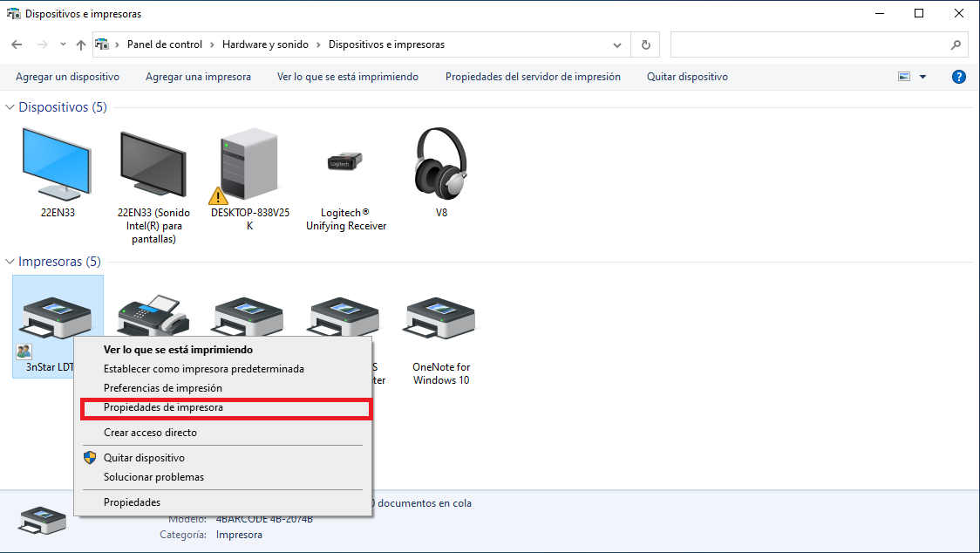Choose 'Propiedades de impresora' menu entry
This screenshot has width=980, height=553.
[223, 407]
